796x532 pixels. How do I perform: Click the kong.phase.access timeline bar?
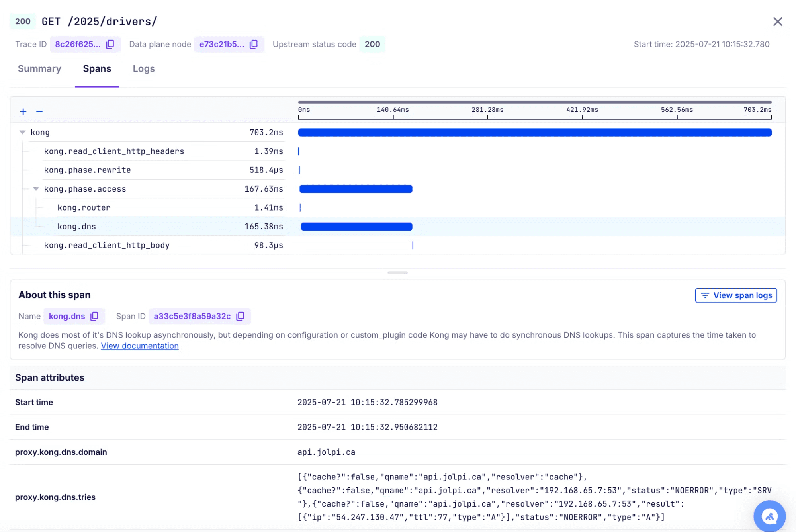[356, 189]
